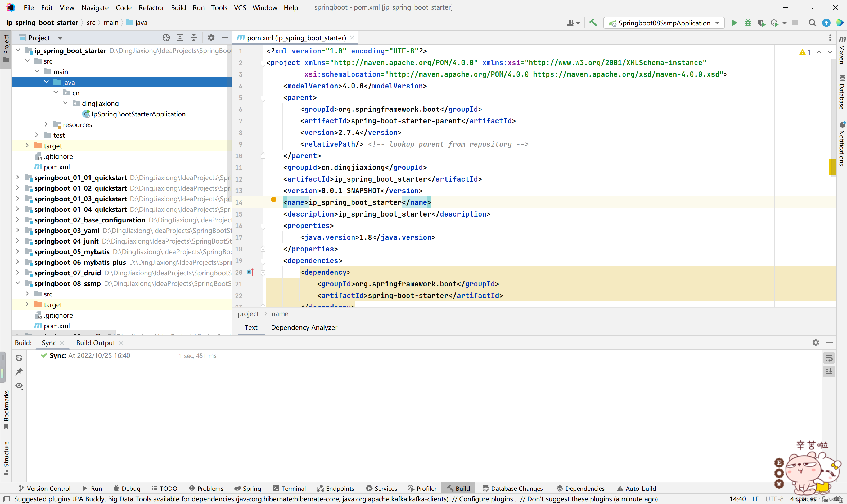847x504 pixels.
Task: Open run configuration dropdown Springboot08SsmpApplication
Action: (664, 23)
